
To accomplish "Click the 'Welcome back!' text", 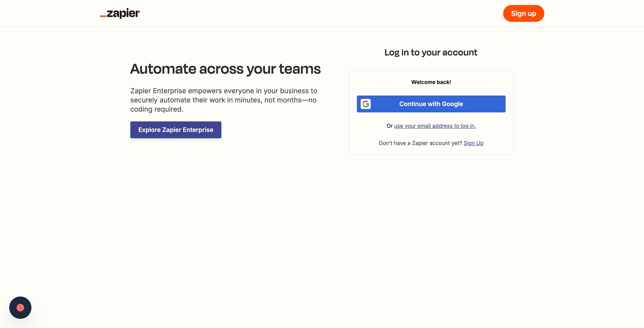I will click(x=431, y=82).
